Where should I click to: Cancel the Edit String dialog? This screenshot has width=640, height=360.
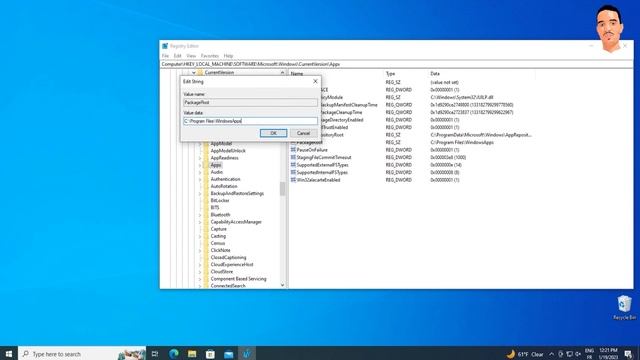(303, 133)
